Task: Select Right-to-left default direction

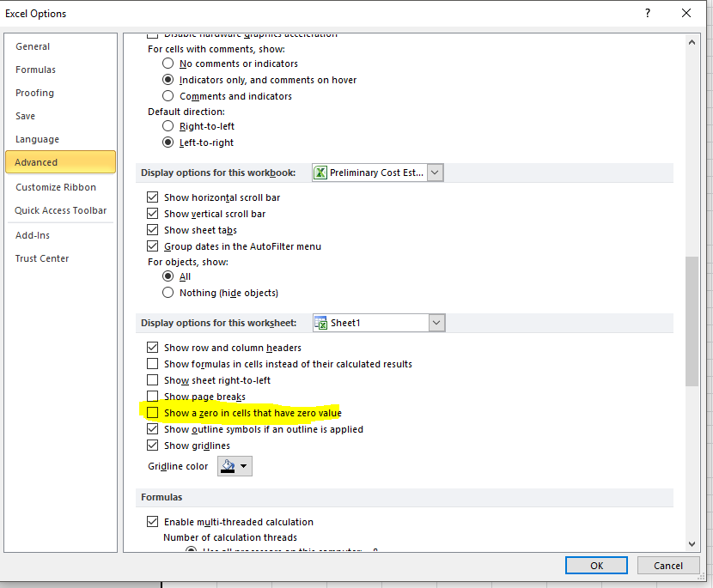Action: (168, 126)
